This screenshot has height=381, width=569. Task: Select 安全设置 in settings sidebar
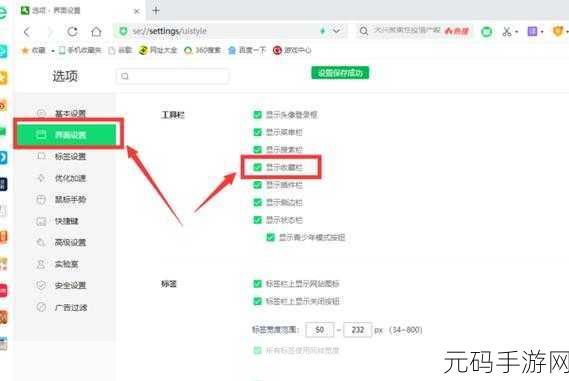(x=65, y=286)
